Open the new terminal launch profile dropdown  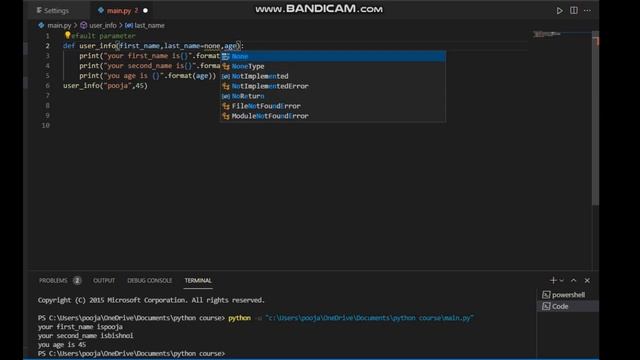(562, 280)
